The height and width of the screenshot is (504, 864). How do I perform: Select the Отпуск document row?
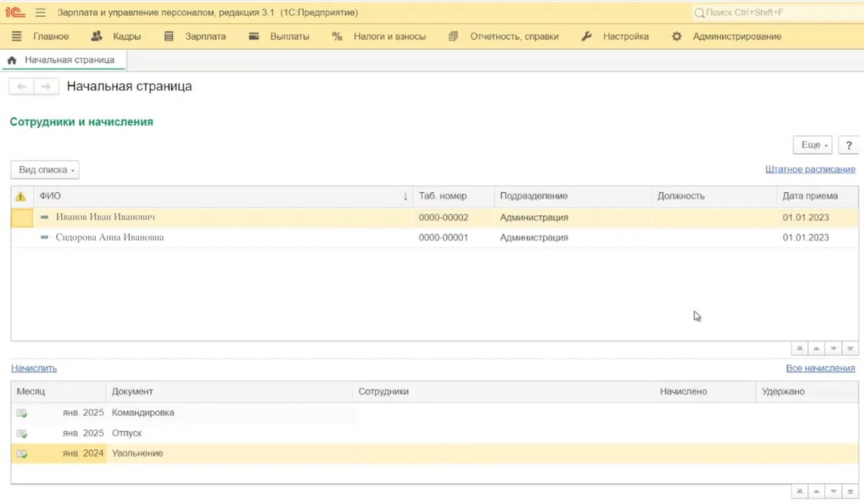[x=435, y=433]
